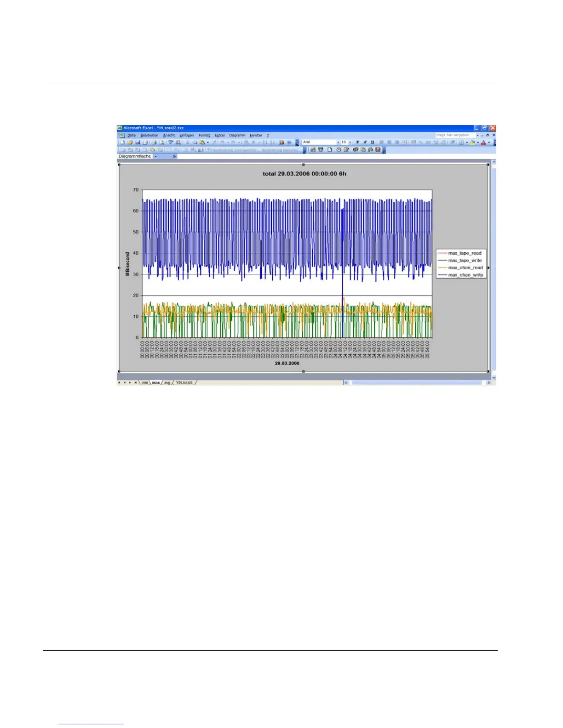Open the ? help menu
563x728 pixels.
coord(268,136)
